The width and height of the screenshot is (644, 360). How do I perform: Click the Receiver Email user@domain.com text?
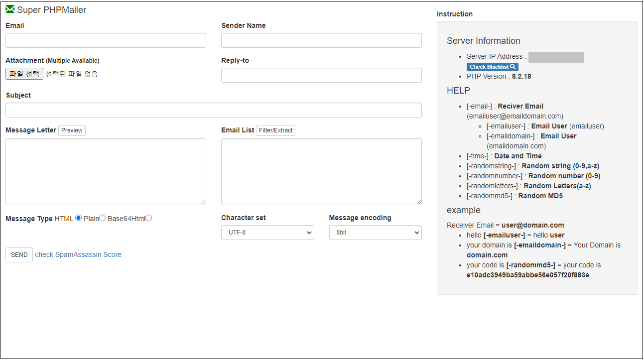[x=506, y=225]
